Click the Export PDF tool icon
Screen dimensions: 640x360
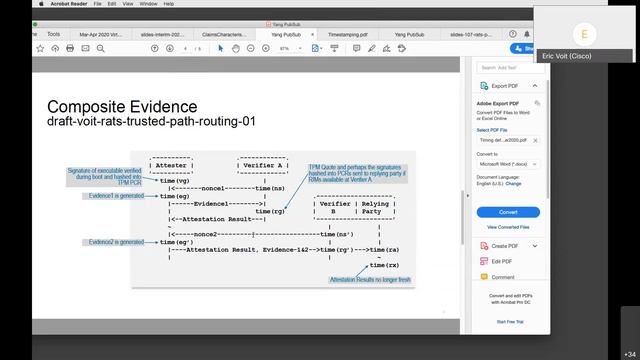484,86
